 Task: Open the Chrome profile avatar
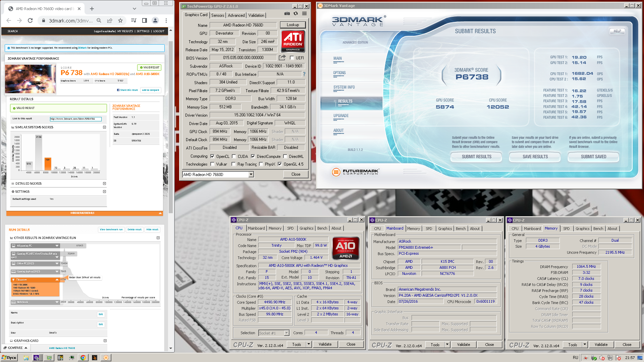click(x=155, y=20)
